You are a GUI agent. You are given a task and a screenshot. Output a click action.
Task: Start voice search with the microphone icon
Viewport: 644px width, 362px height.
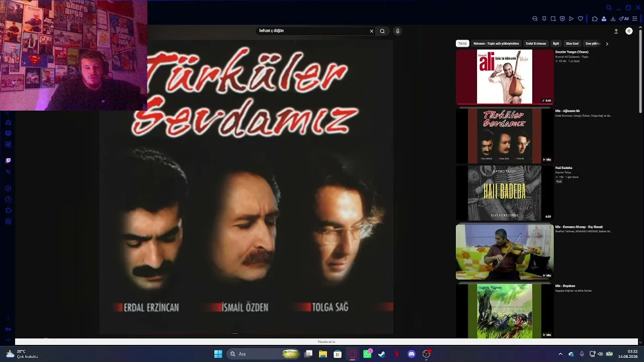[x=397, y=31]
